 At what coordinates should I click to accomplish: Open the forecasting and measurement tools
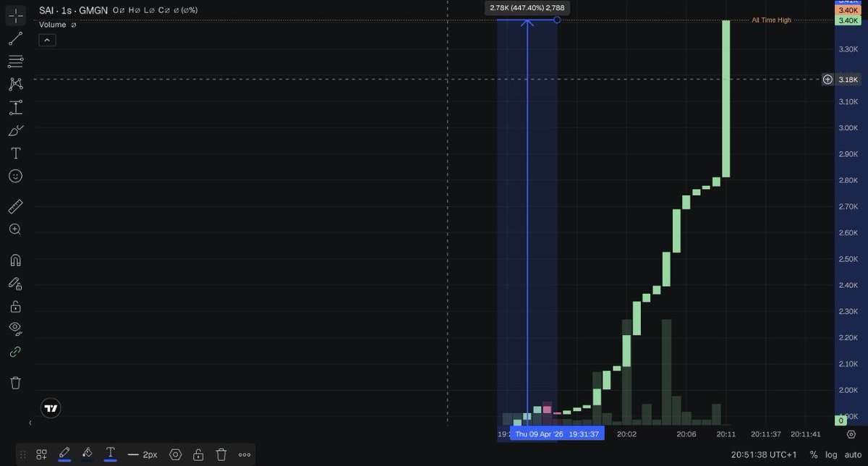(16, 108)
